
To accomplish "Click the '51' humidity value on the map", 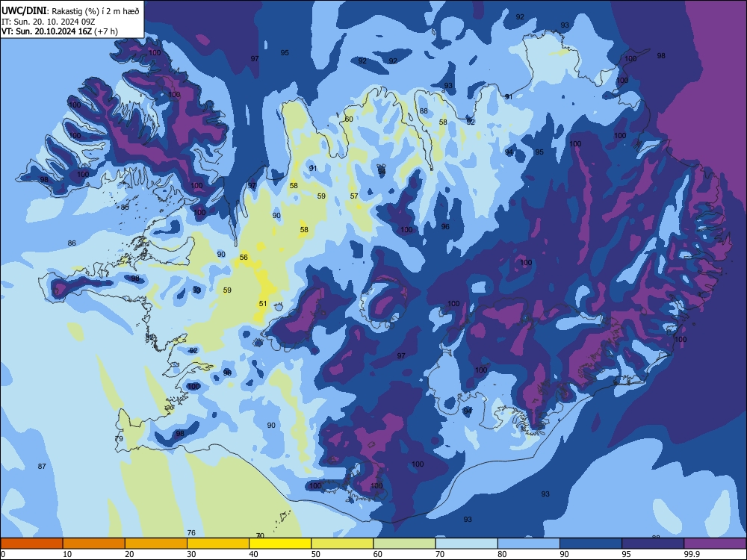I will click(263, 303).
